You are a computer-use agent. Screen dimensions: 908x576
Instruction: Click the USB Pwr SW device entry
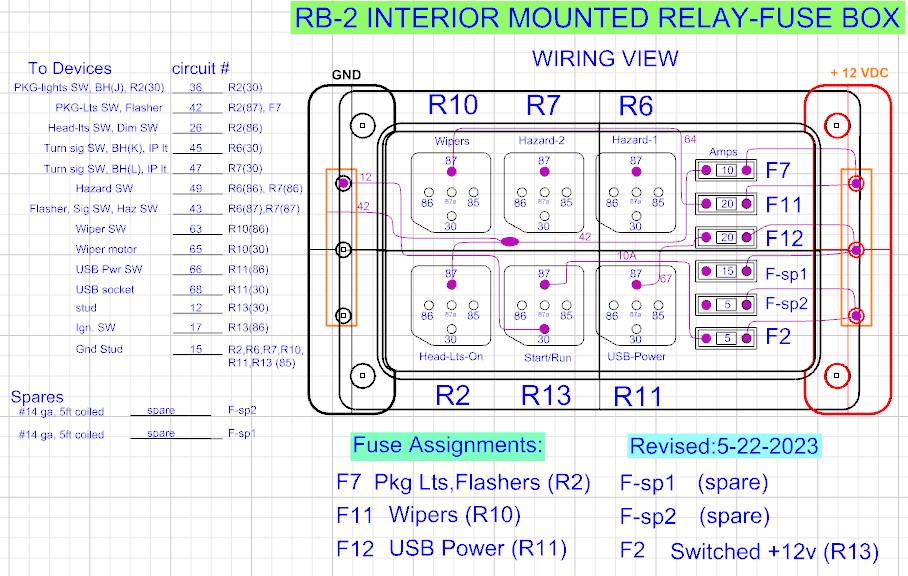coord(109,269)
